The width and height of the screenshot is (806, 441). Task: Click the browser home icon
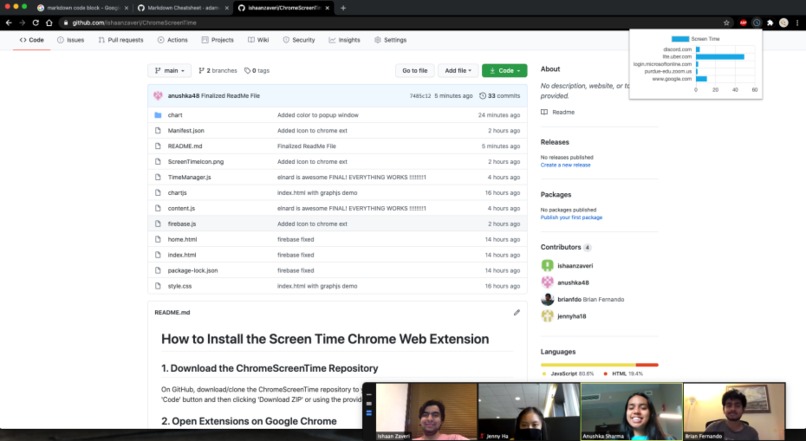pos(49,23)
